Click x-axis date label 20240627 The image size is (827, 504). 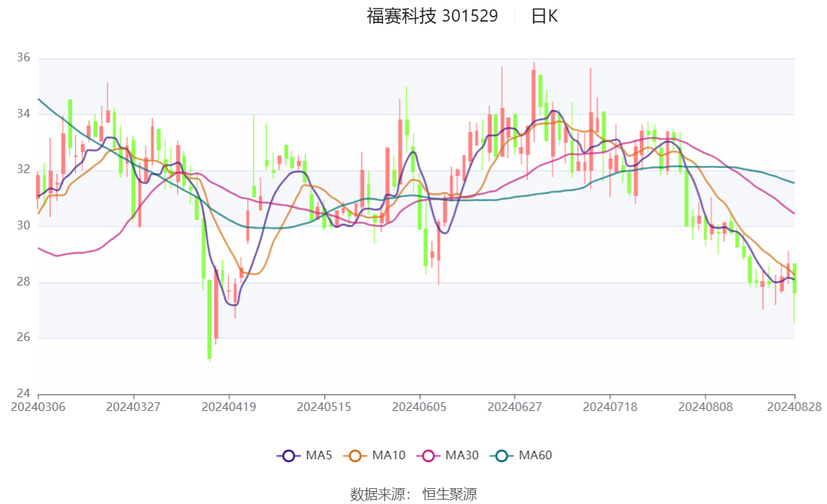point(515,407)
